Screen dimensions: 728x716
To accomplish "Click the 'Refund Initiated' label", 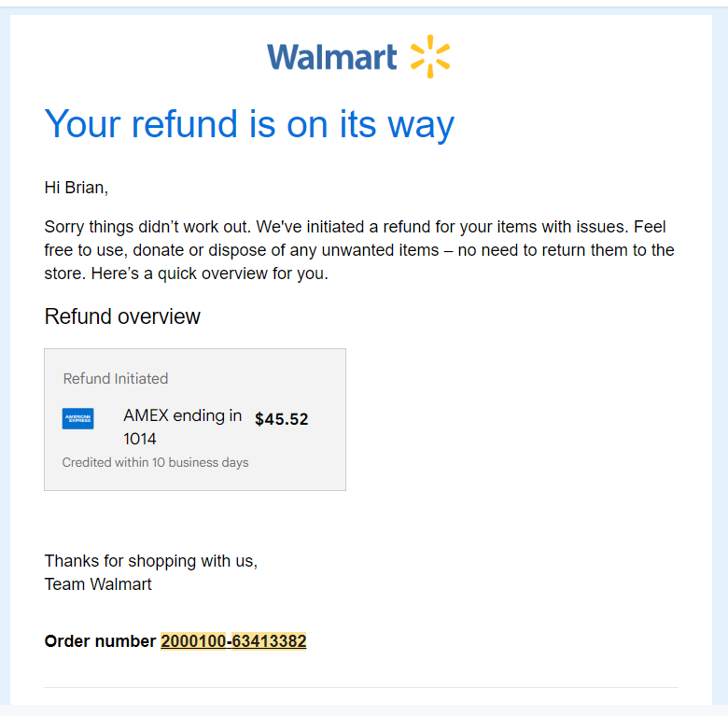I will 116,378.
